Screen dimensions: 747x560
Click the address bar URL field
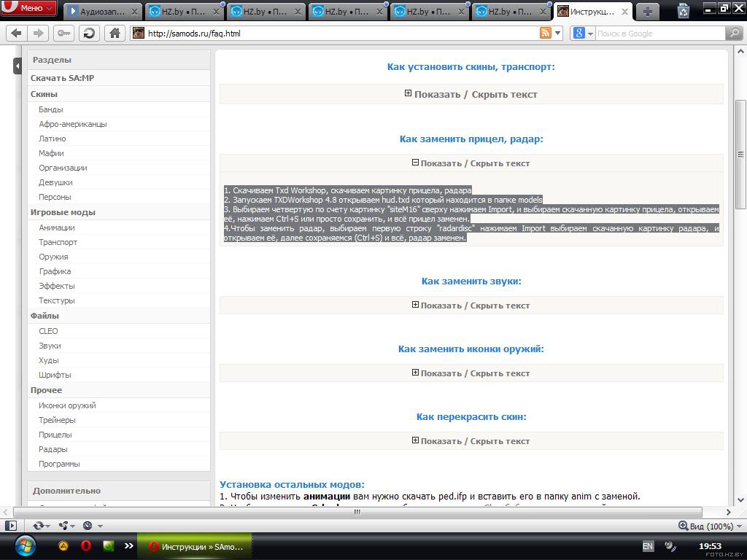333,34
